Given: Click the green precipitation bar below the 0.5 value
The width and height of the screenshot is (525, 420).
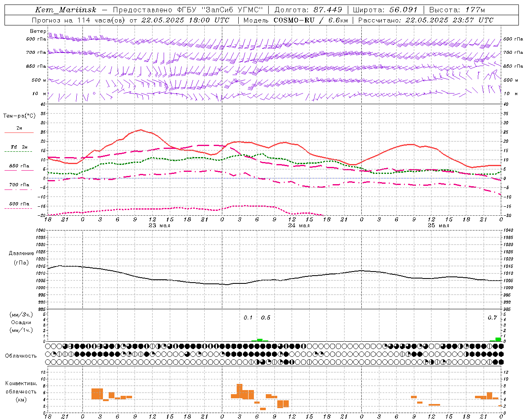Looking at the screenshot, I should (x=260, y=340).
